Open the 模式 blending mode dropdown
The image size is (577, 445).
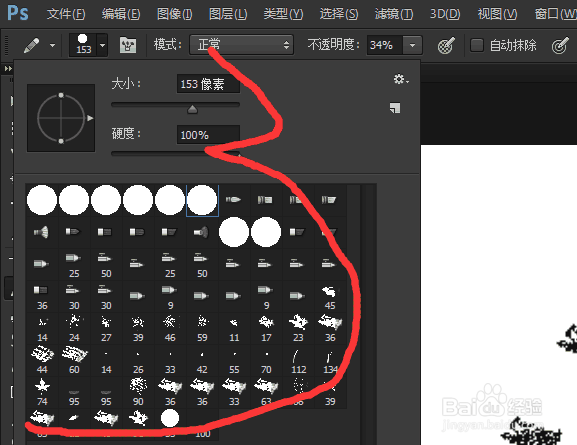pyautogui.click(x=241, y=45)
